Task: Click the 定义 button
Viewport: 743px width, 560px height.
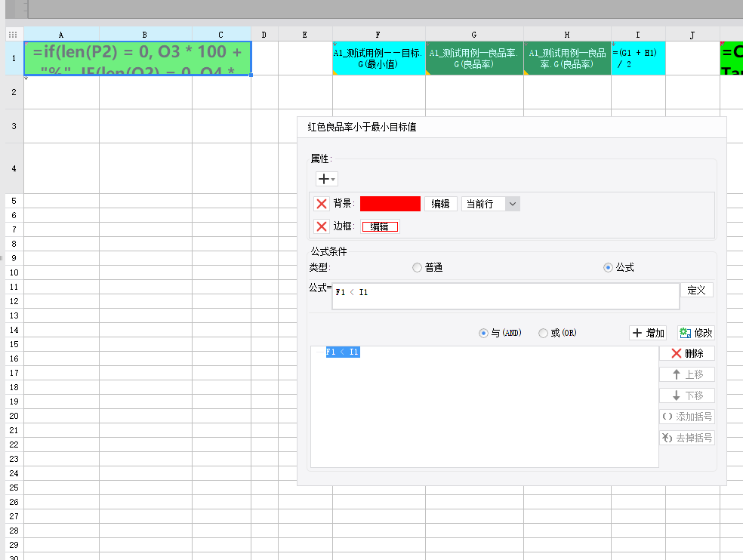Action: point(696,290)
